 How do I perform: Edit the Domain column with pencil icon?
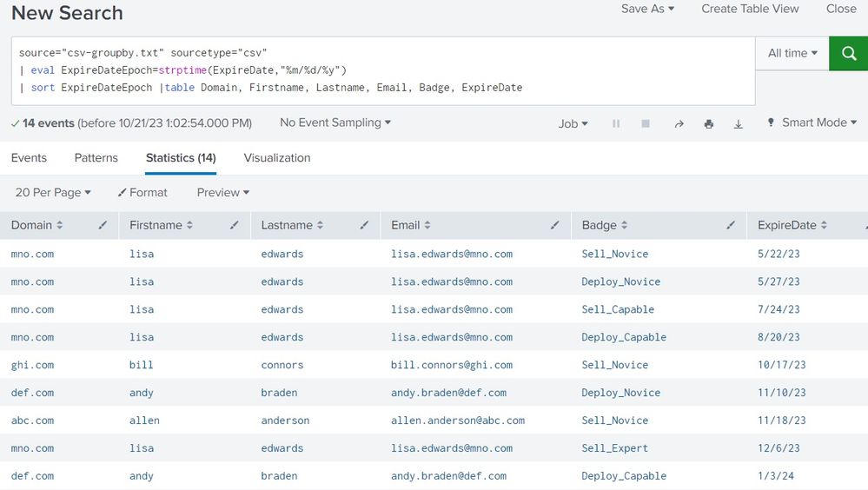(103, 225)
